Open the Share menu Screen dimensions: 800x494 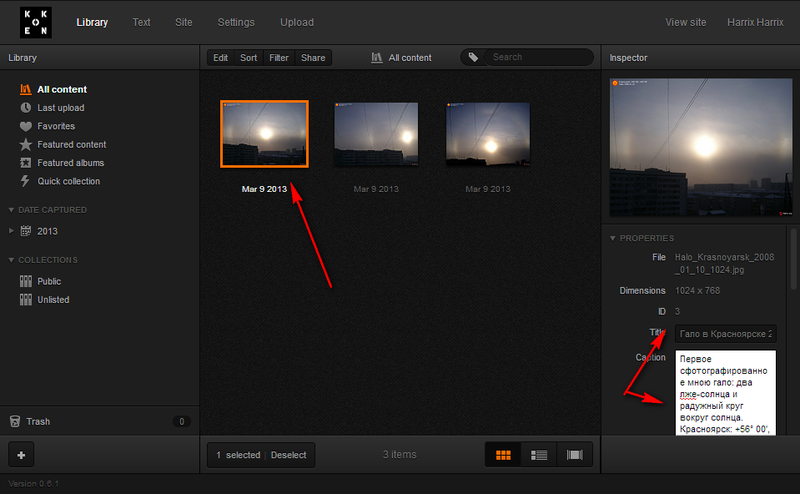(x=313, y=58)
